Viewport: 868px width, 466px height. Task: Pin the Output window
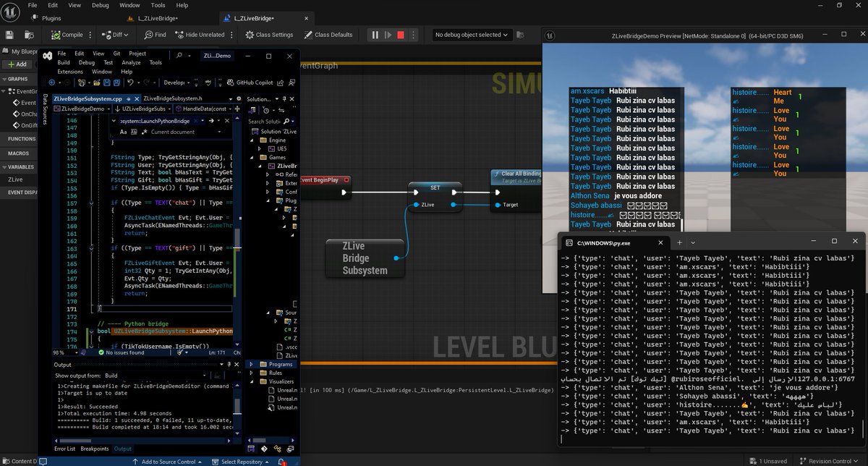pyautogui.click(x=230, y=364)
